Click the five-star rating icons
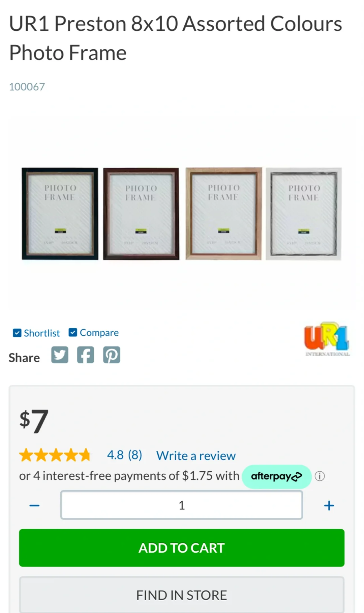Image resolution: width=364 pixels, height=613 pixels. (x=55, y=455)
